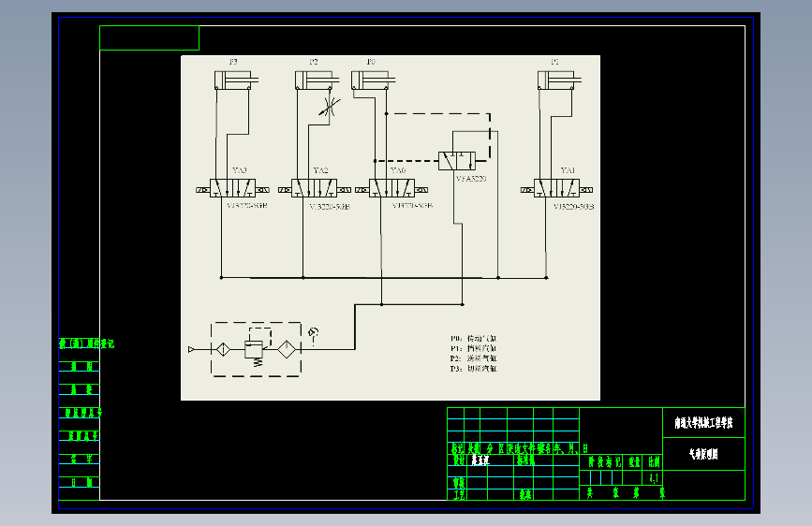Select the air filter diamond symbol

(223, 349)
